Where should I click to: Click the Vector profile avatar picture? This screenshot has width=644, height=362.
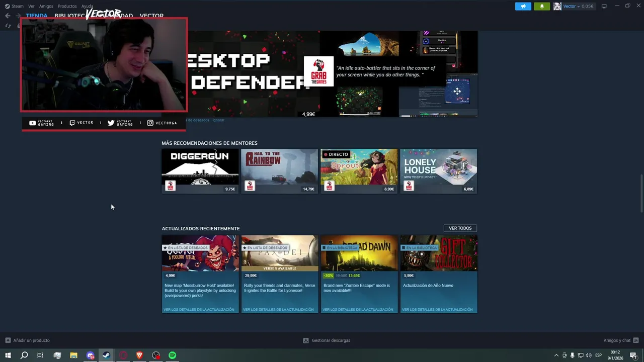557,6
